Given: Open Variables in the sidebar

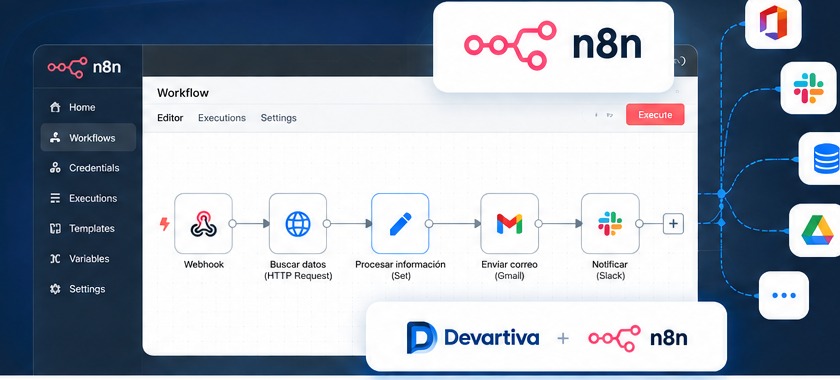Looking at the screenshot, I should 88,259.
